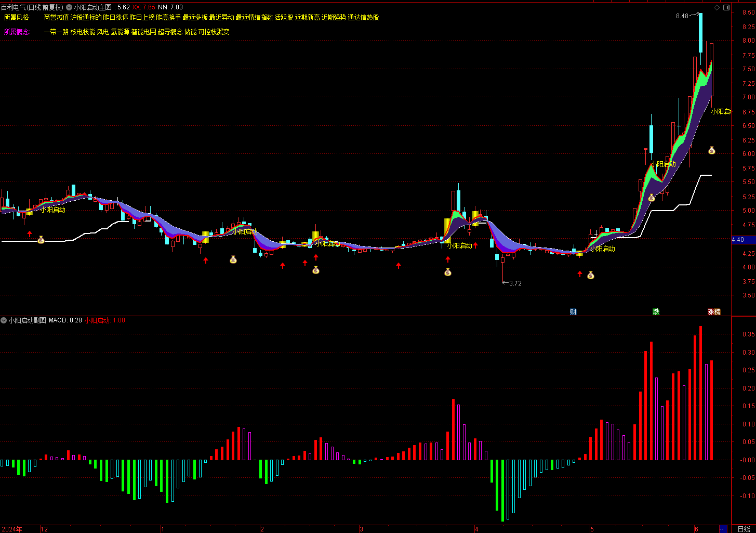Viewport: 756px width, 533px height.
Task: Select the 最近多板 style tag
Action: pyautogui.click(x=195, y=17)
